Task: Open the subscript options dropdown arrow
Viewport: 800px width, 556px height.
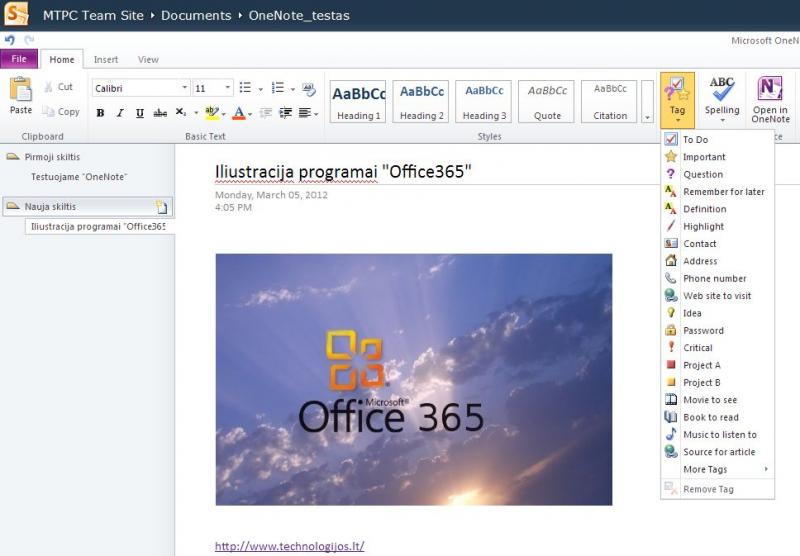Action: click(x=196, y=113)
